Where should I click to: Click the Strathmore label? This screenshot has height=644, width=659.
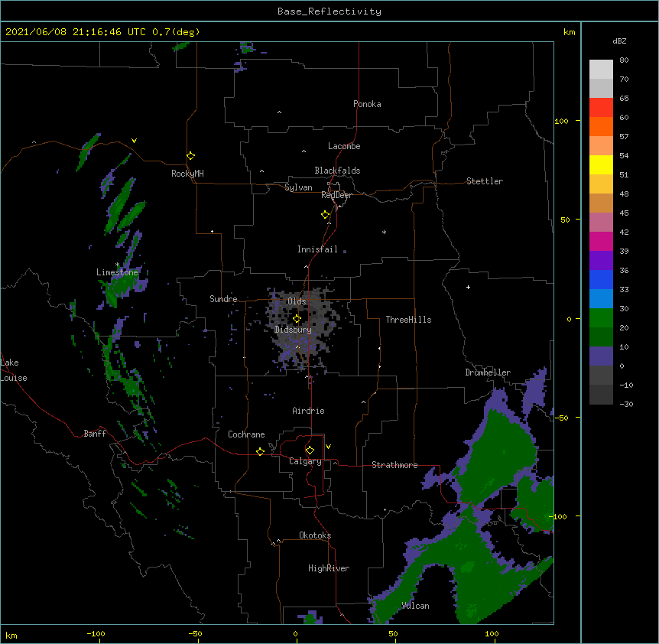tap(394, 465)
